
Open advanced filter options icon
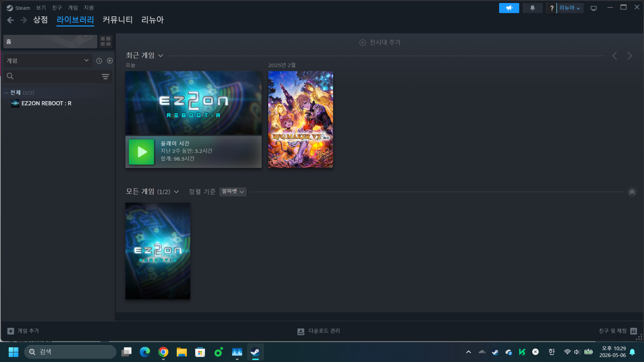[106, 76]
